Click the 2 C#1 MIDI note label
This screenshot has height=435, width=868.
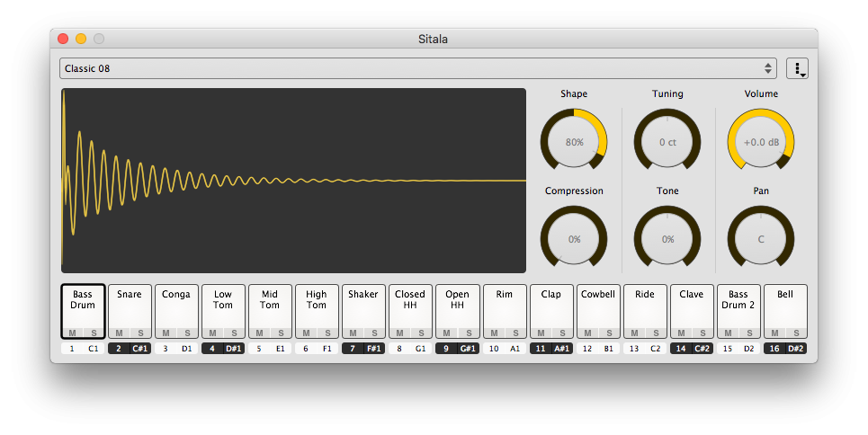[x=130, y=349]
